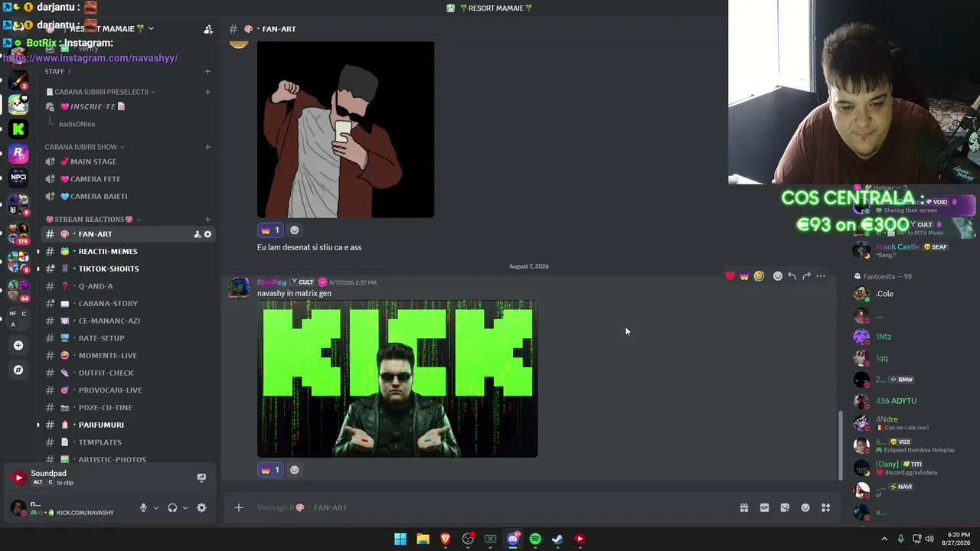980x551 pixels.
Task: Open microphone input options arrow
Action: 155,507
